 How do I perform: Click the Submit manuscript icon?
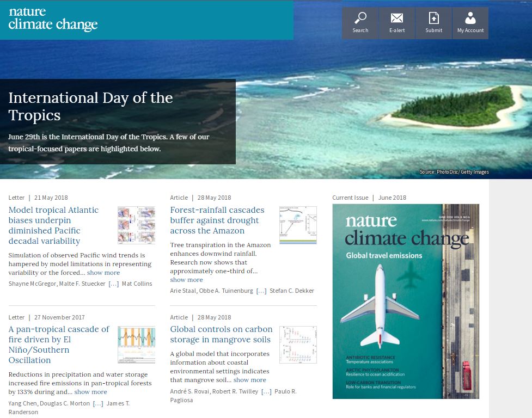[x=433, y=23]
